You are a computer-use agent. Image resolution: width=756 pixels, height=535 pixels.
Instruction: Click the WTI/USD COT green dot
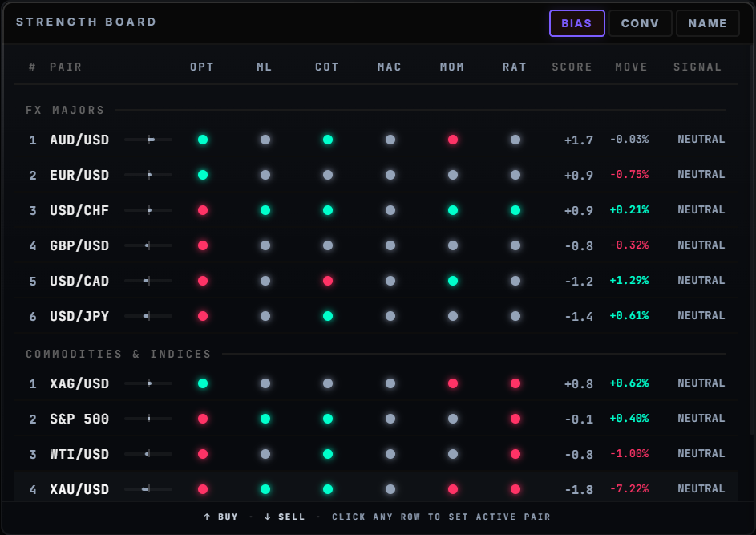[328, 454]
